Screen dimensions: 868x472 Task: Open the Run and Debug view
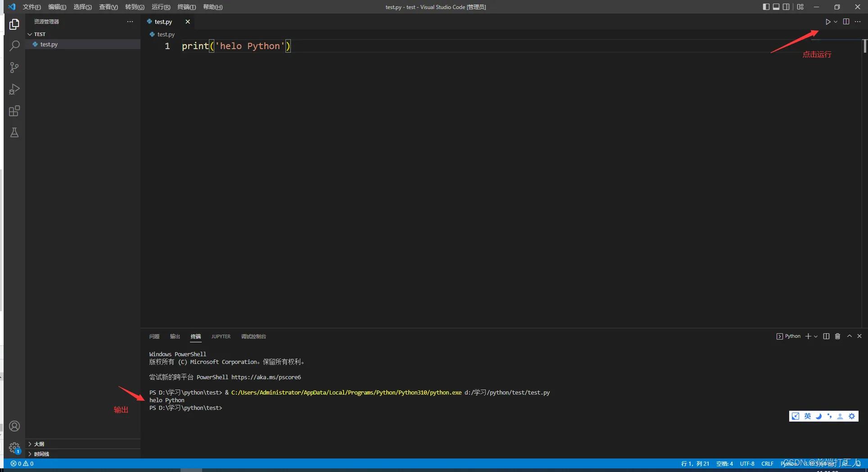14,89
